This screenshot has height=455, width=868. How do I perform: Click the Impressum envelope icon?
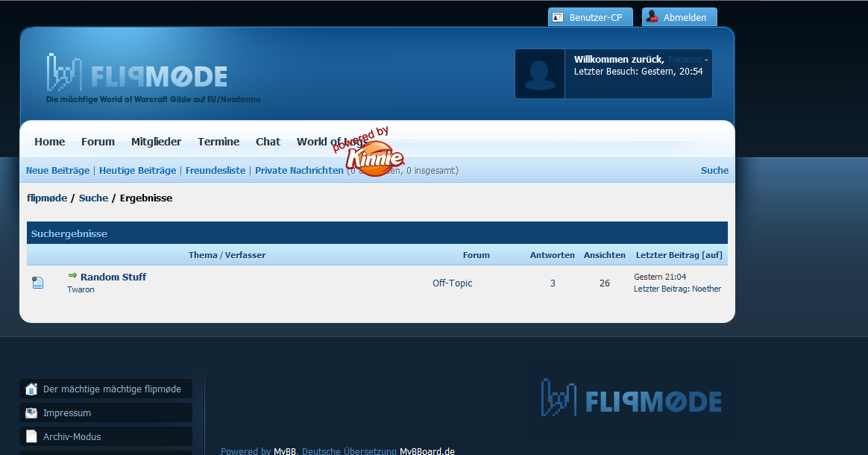coord(31,412)
